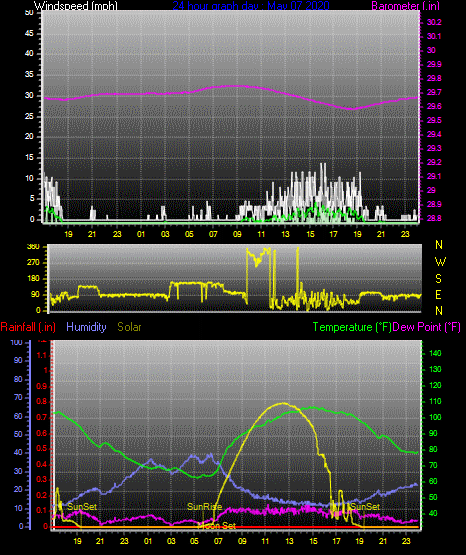Click the 29.2 barometer axis value
This screenshot has height=555, width=466.
click(434, 162)
